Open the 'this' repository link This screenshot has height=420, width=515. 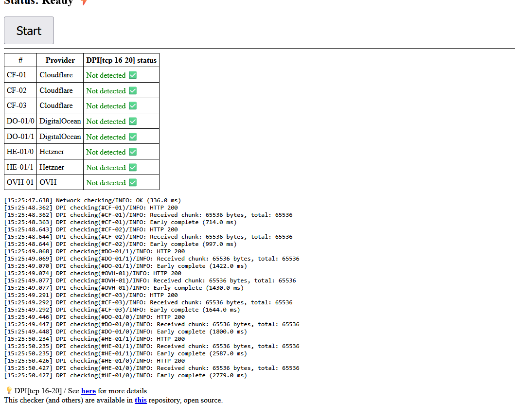[x=141, y=400]
